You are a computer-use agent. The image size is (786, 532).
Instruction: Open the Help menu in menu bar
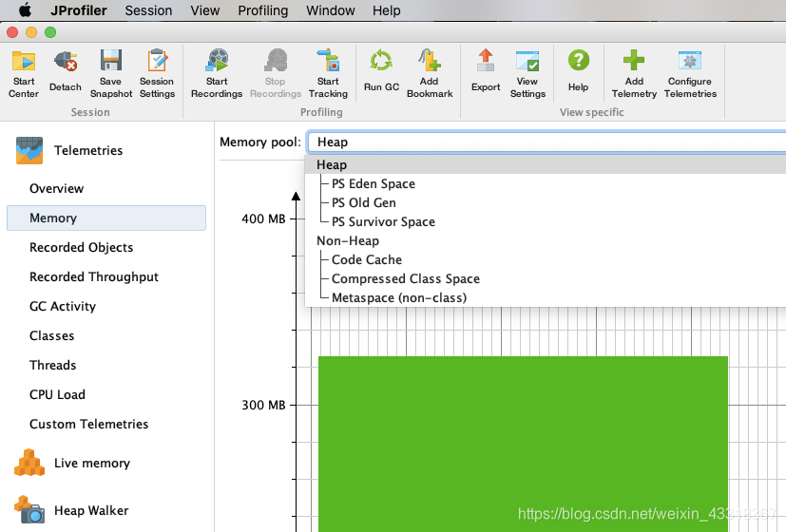387,10
